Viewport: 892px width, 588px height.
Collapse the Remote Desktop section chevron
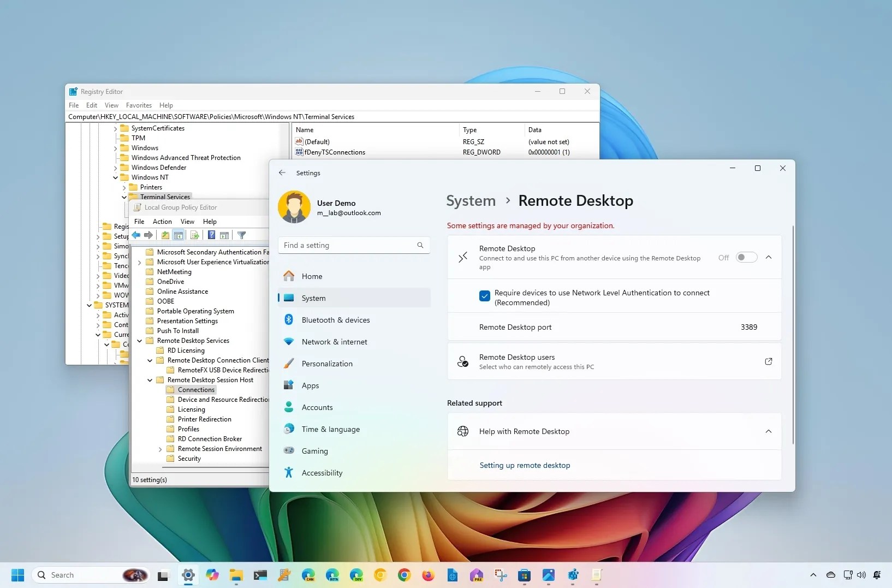(x=769, y=257)
